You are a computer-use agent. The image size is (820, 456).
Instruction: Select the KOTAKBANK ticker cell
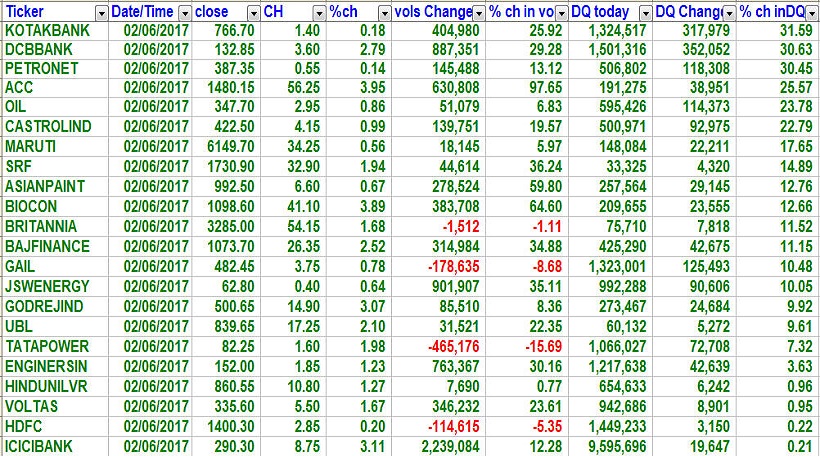point(47,30)
